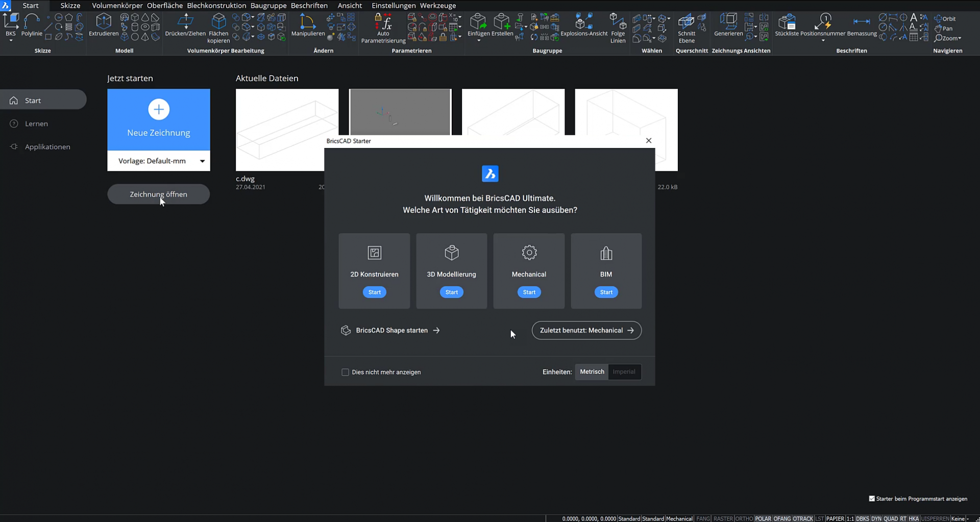Start the Mechanical workspace
The image size is (980, 522).
[x=529, y=292]
